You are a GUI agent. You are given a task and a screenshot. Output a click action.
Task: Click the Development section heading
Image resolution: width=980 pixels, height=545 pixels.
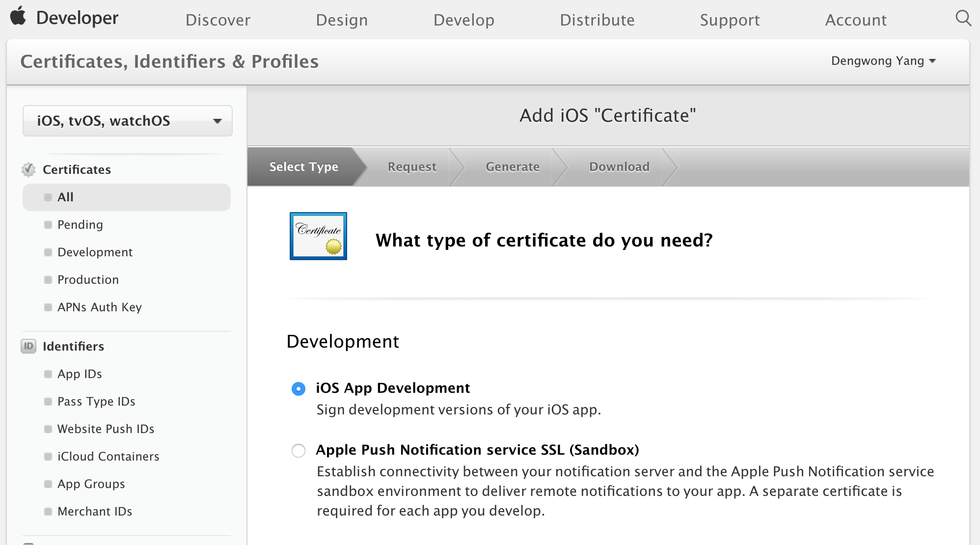click(343, 341)
